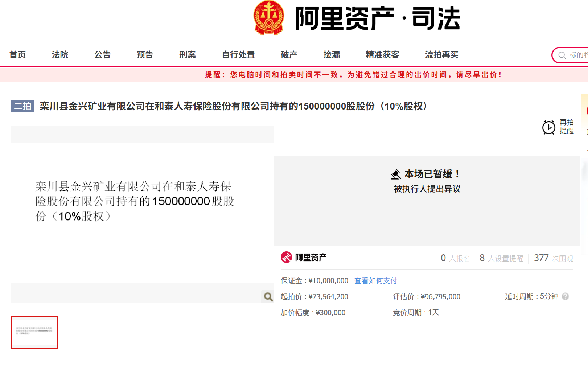Open the 刑案 section

188,55
